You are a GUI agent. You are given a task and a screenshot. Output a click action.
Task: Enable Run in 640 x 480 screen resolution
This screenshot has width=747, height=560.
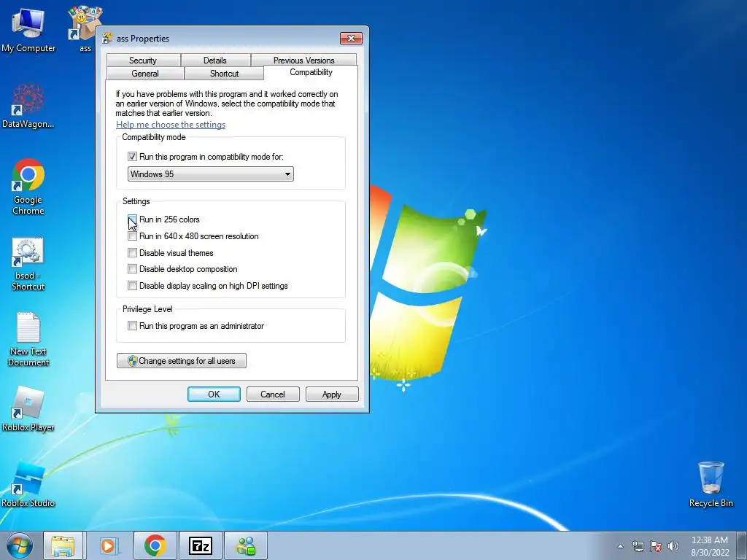(133, 236)
